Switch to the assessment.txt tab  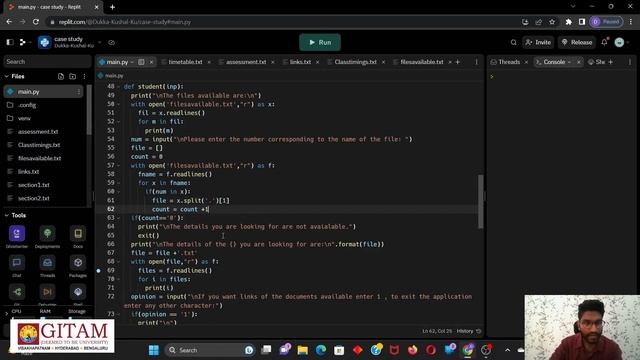(x=246, y=62)
